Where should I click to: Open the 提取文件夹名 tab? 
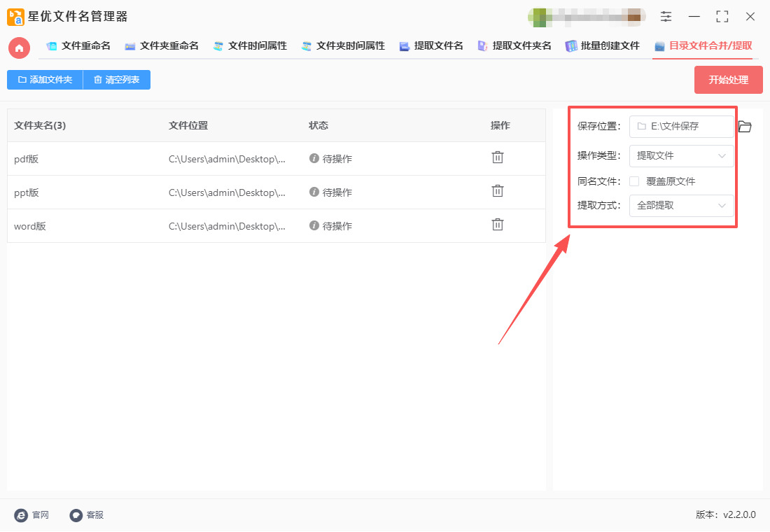coord(514,46)
